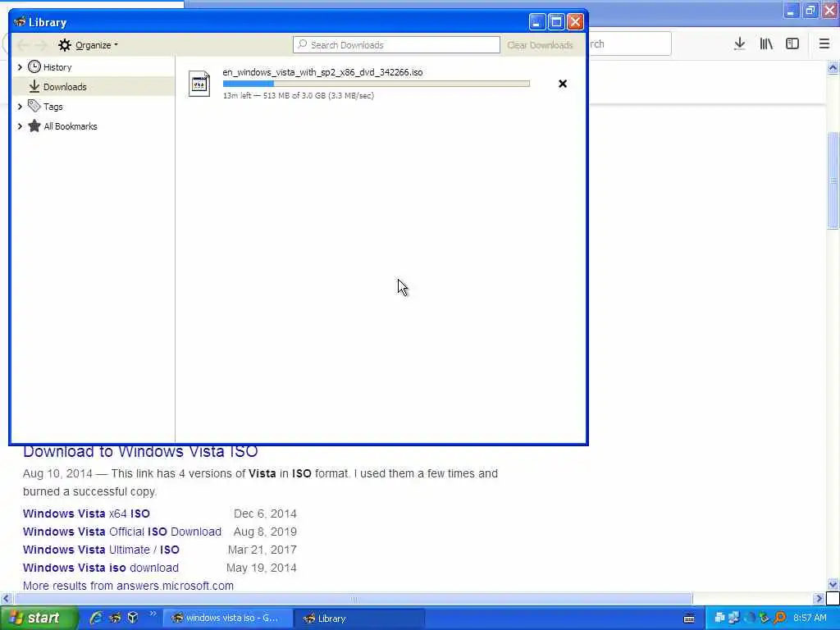840x630 pixels.
Task: Expand the History tree node
Action: click(x=20, y=67)
